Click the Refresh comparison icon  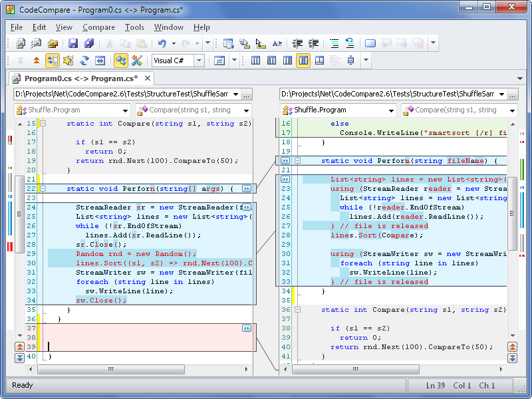tap(84, 61)
